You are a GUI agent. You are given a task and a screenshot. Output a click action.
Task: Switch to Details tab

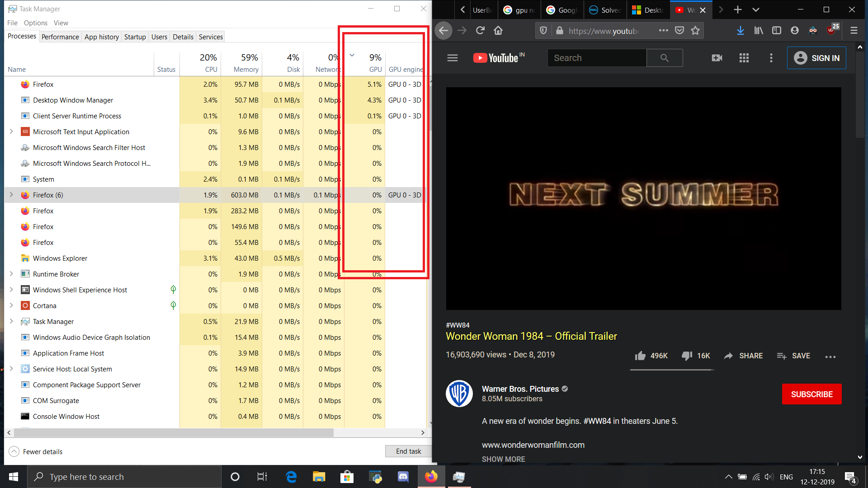[183, 37]
